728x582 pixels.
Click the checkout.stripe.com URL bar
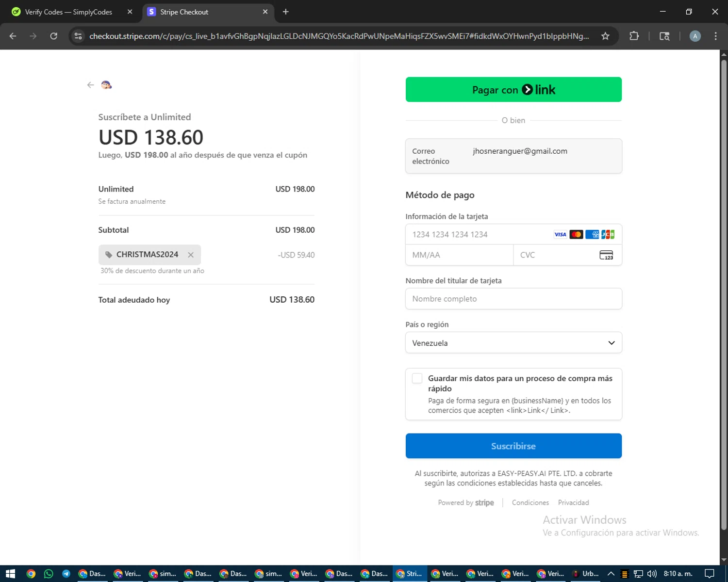(339, 36)
